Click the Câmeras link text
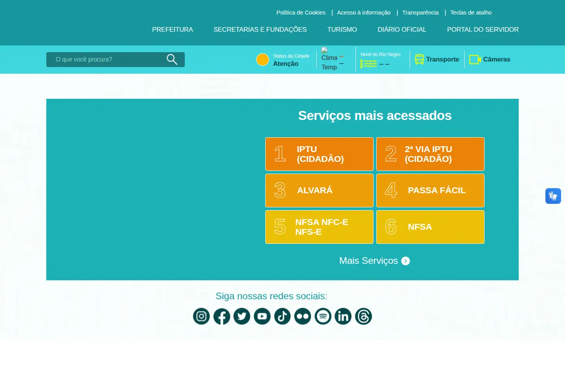This screenshot has width=565, height=392. click(x=497, y=60)
